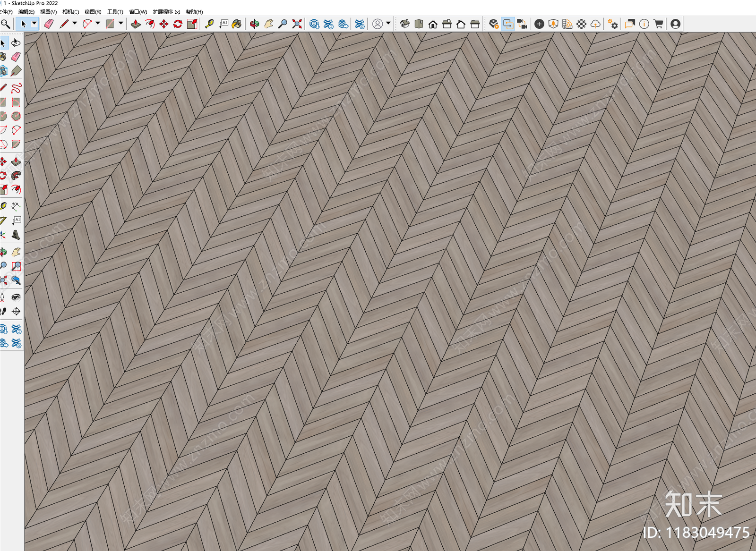Open the dark account profile icon

tap(676, 24)
